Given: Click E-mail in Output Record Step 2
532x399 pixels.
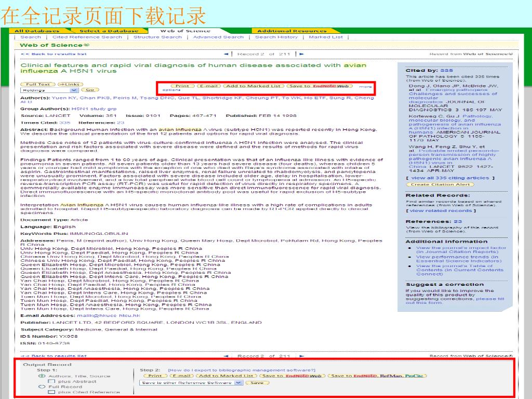Looking at the screenshot, I should pos(181,376).
